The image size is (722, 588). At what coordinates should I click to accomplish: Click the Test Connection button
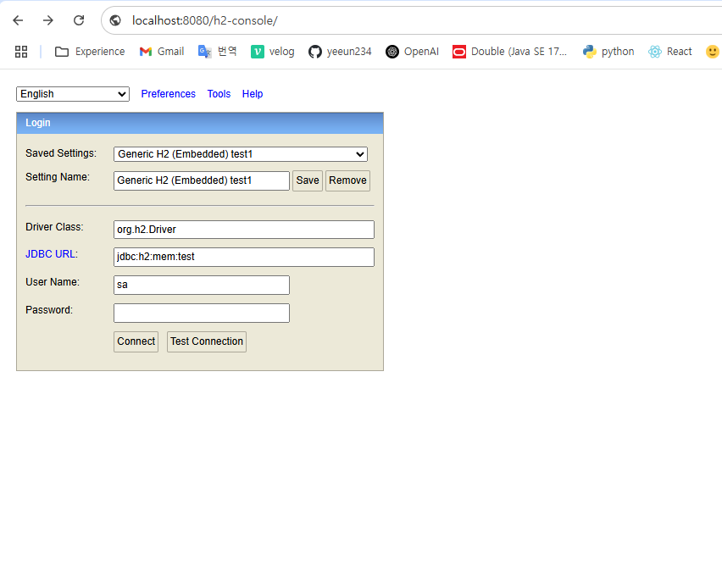207,341
